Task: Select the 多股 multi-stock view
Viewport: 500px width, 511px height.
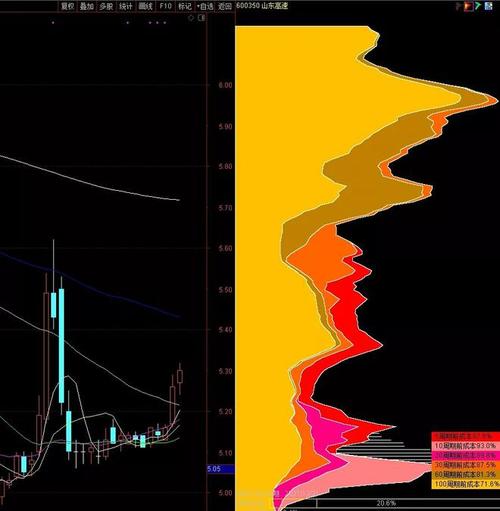Action: (106, 6)
